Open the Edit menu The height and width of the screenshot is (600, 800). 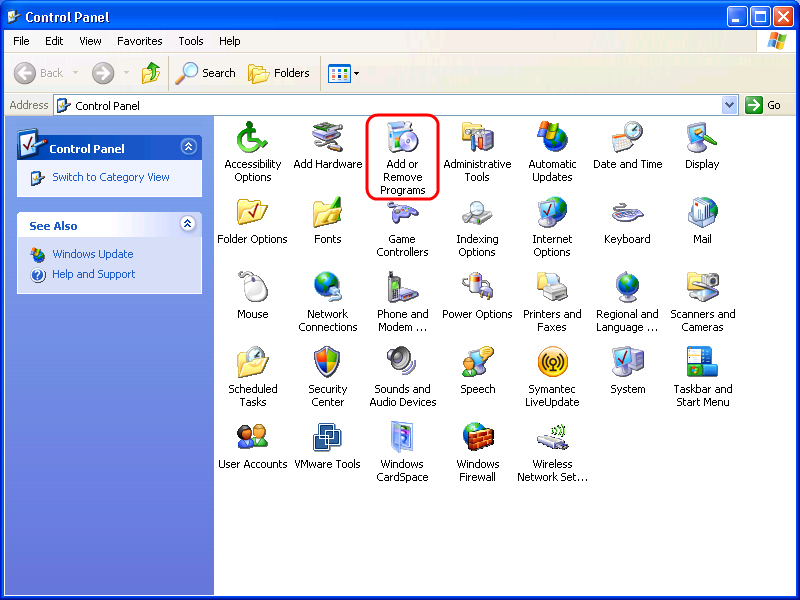54,41
